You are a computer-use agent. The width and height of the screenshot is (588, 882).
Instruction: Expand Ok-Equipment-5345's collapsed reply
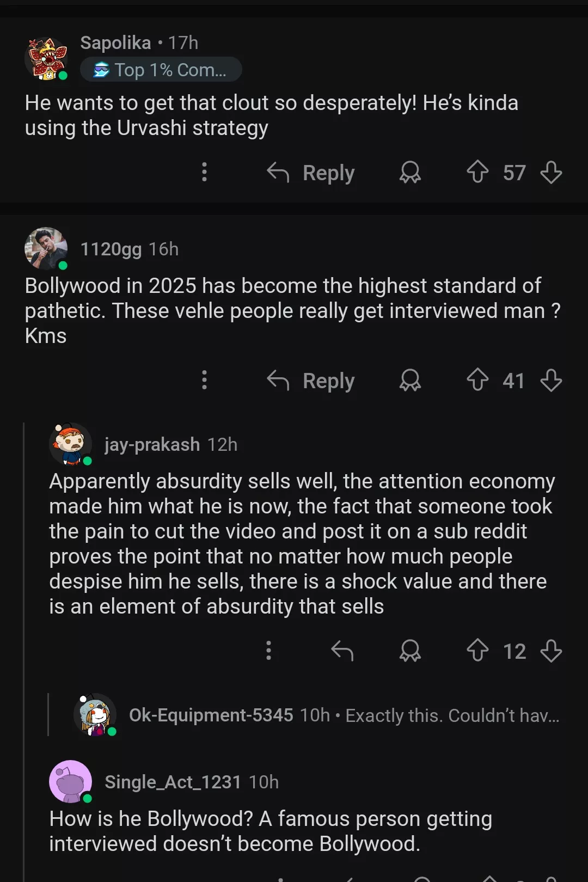[343, 715]
